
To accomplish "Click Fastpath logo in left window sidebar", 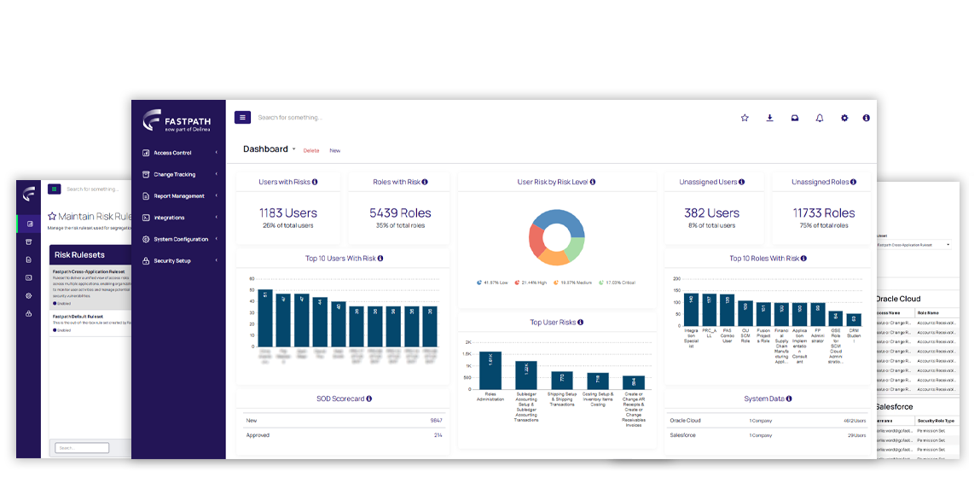I will click(x=29, y=194).
